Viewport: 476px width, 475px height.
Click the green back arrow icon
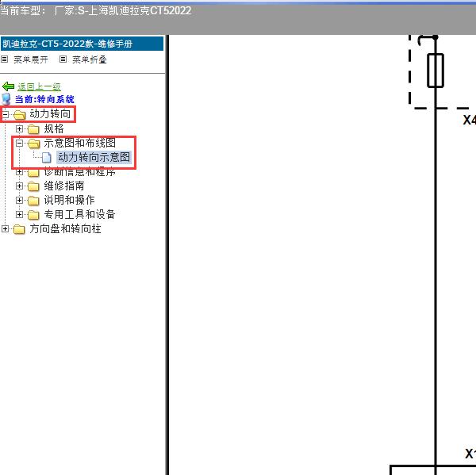[x=8, y=86]
